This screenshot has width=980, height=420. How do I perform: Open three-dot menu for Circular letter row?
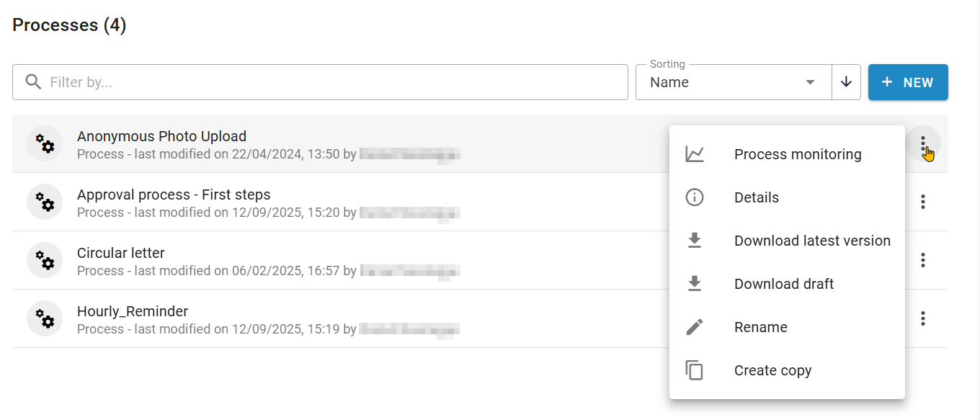click(x=922, y=260)
